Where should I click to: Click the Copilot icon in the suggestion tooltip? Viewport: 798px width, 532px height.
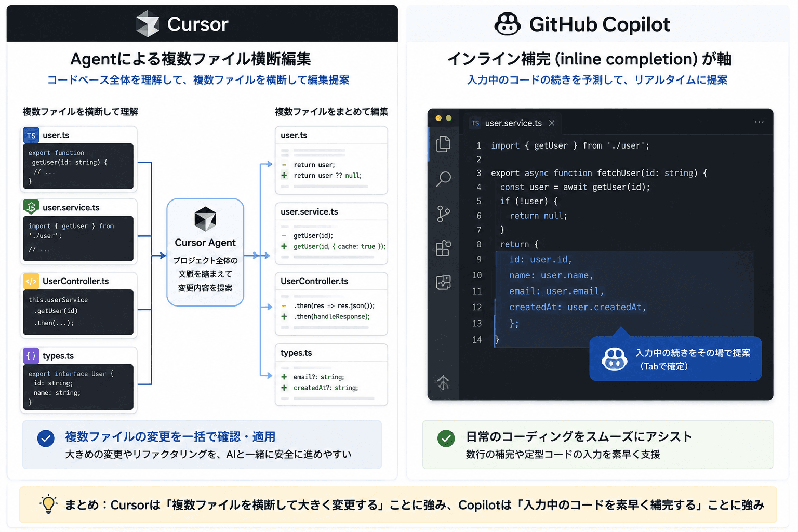(614, 359)
